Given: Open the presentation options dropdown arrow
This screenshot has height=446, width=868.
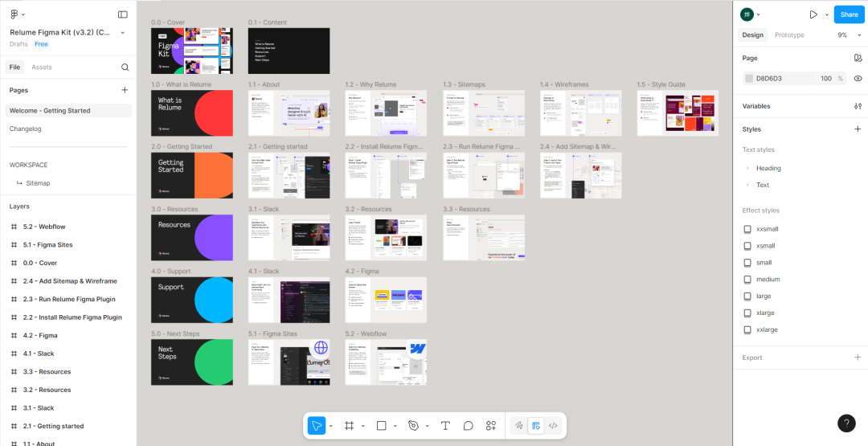Looking at the screenshot, I should click(826, 15).
